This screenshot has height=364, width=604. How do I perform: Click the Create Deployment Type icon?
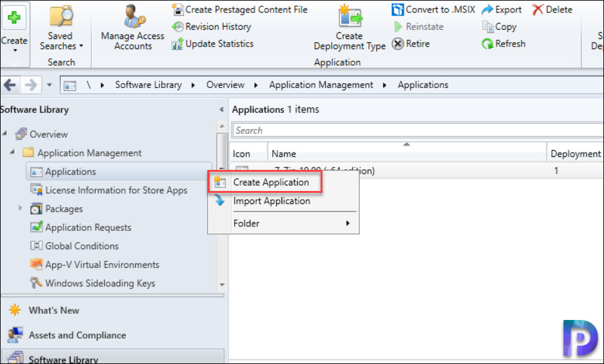click(x=350, y=16)
